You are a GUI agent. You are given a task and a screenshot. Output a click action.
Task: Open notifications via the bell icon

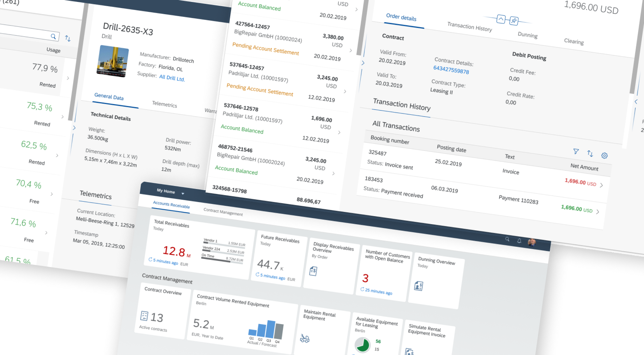point(519,240)
